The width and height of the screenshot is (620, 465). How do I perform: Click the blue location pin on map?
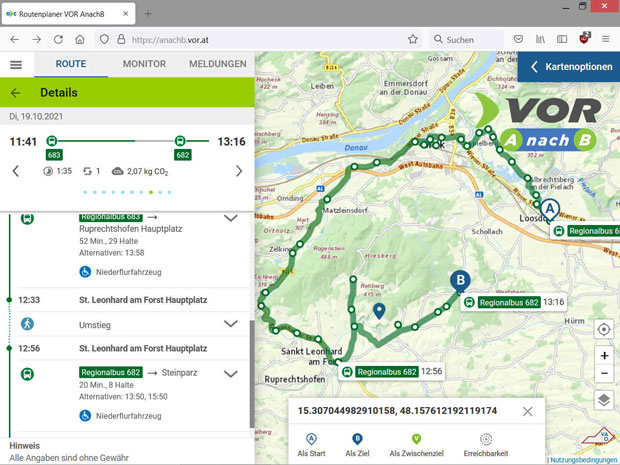point(379,311)
